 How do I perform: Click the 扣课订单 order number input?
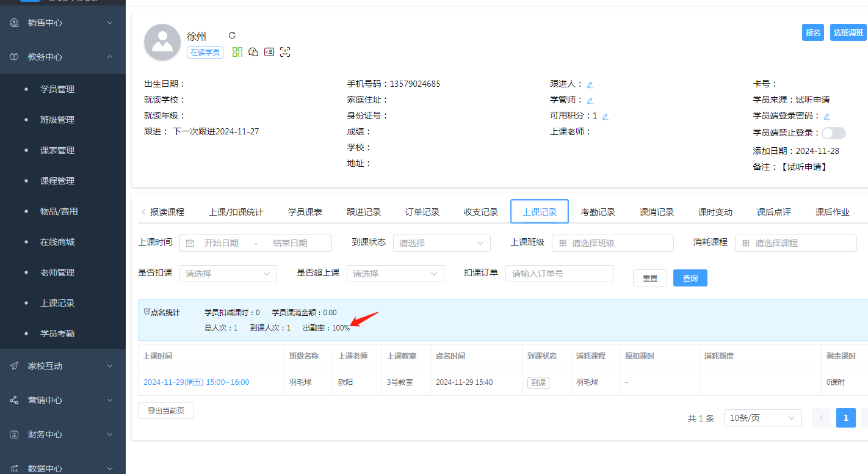pyautogui.click(x=559, y=274)
